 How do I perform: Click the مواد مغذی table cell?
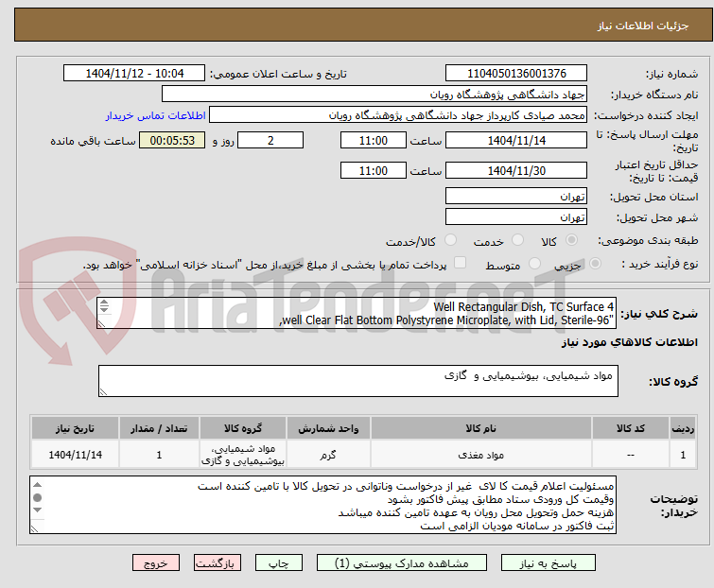(480, 455)
